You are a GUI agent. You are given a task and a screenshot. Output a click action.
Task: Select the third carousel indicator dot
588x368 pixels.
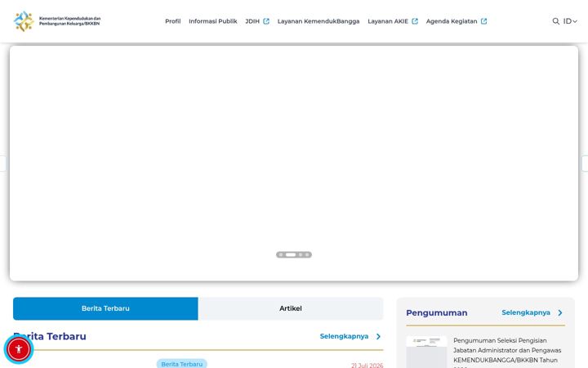pyautogui.click(x=301, y=255)
